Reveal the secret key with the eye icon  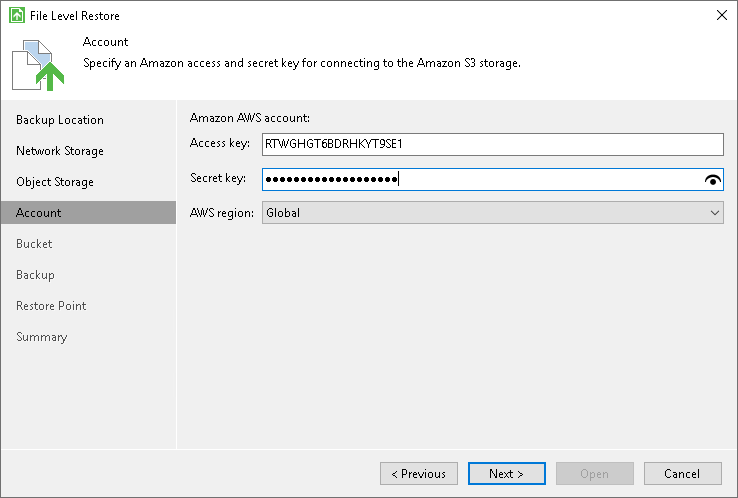(713, 179)
